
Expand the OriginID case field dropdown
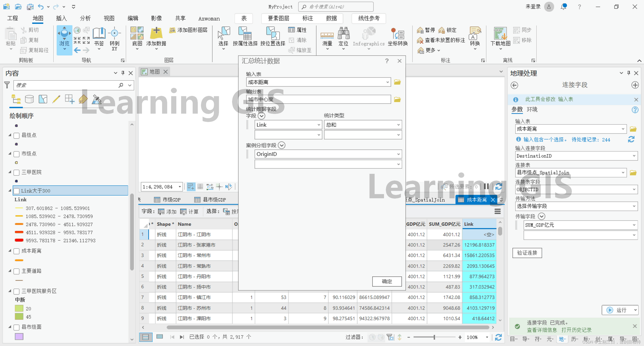pos(398,154)
